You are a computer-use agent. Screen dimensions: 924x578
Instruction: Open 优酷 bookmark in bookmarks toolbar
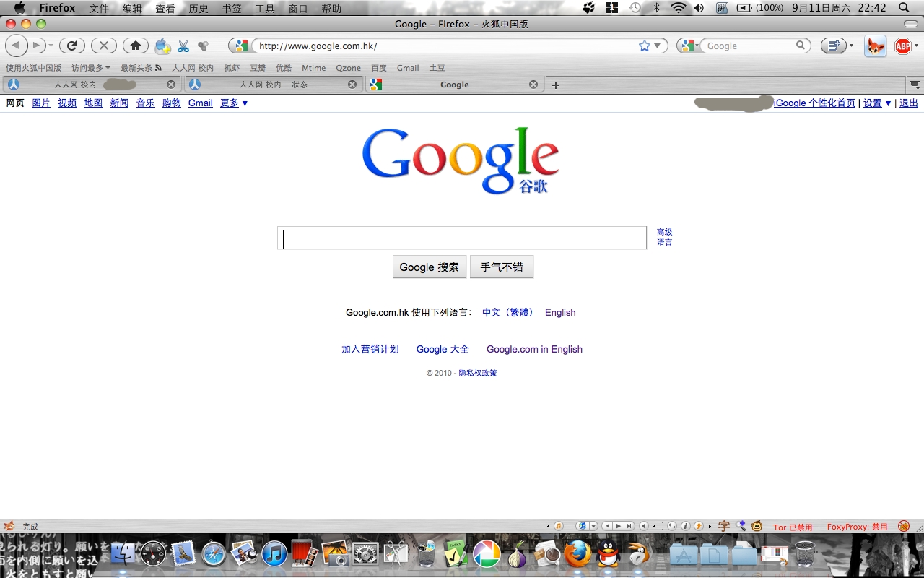click(x=284, y=68)
